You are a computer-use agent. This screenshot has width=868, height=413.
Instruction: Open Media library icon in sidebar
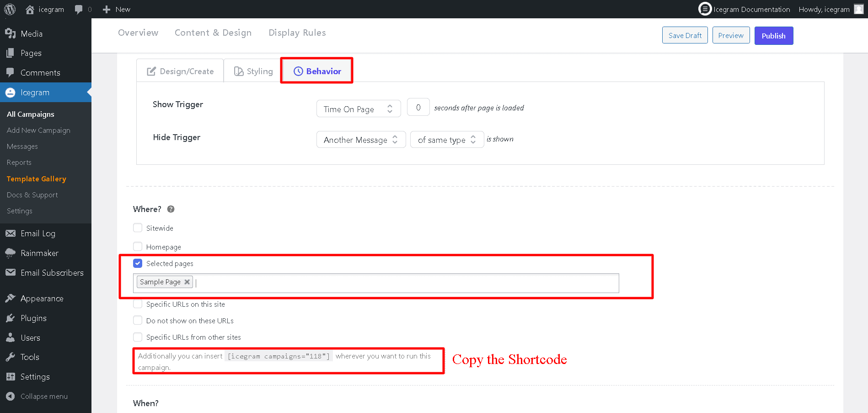(x=10, y=33)
